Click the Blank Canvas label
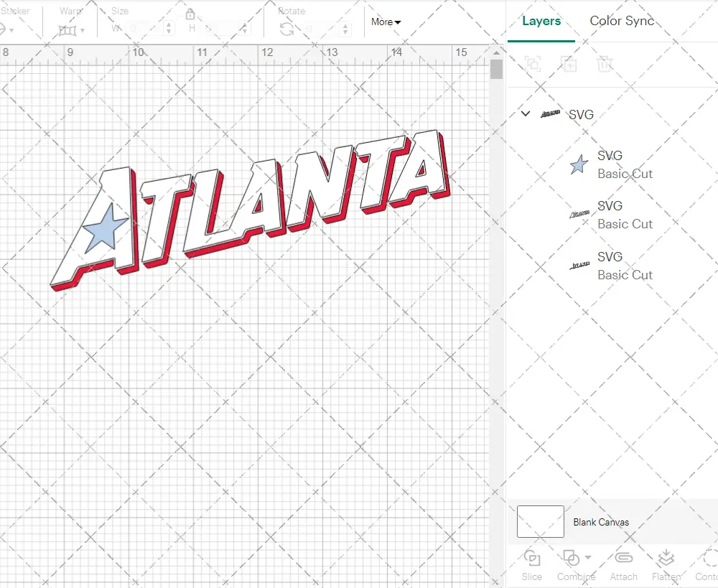This screenshot has height=588, width=718. coord(601,522)
